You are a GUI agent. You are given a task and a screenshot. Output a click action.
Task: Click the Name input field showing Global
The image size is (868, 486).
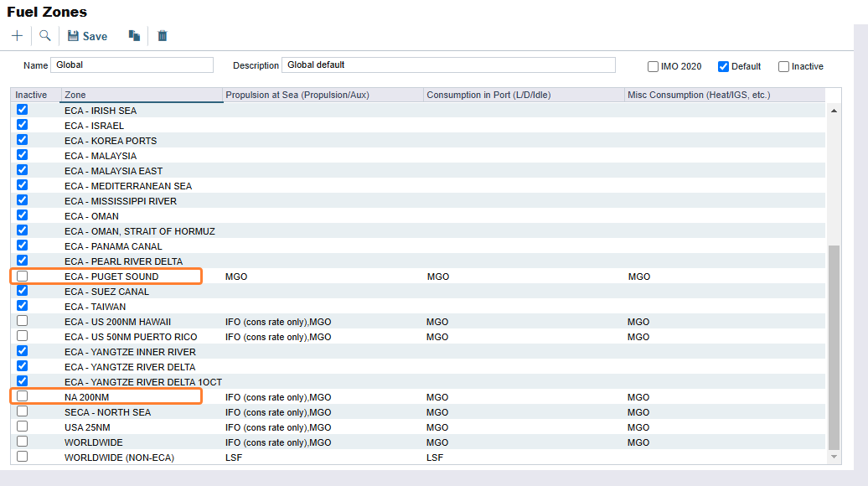[x=132, y=65]
